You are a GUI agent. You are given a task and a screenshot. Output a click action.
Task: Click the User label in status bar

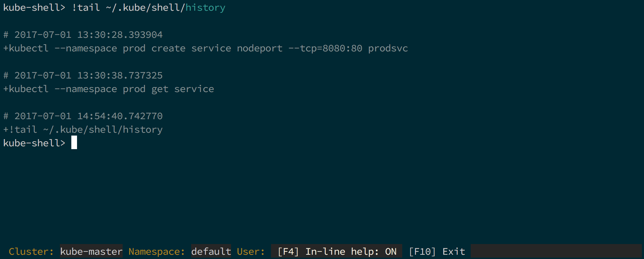point(251,252)
